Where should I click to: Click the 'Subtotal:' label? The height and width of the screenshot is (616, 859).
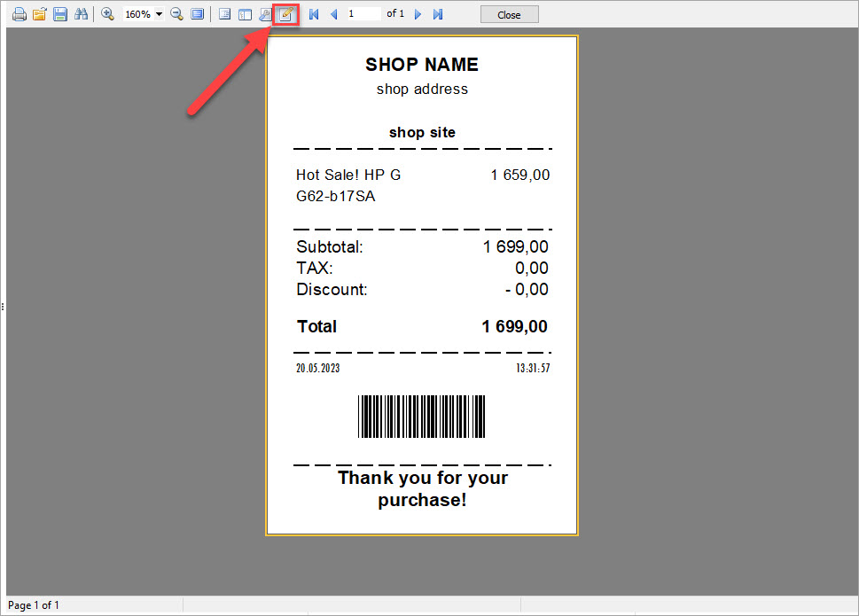330,247
